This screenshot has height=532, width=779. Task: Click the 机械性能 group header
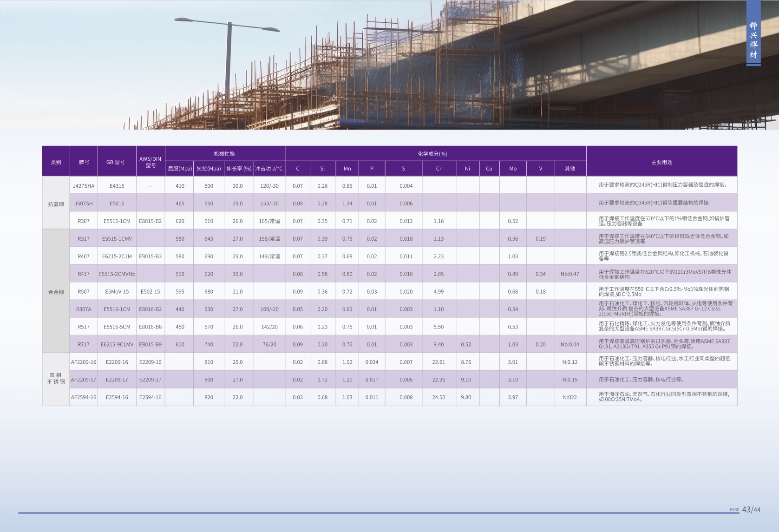pyautogui.click(x=224, y=154)
